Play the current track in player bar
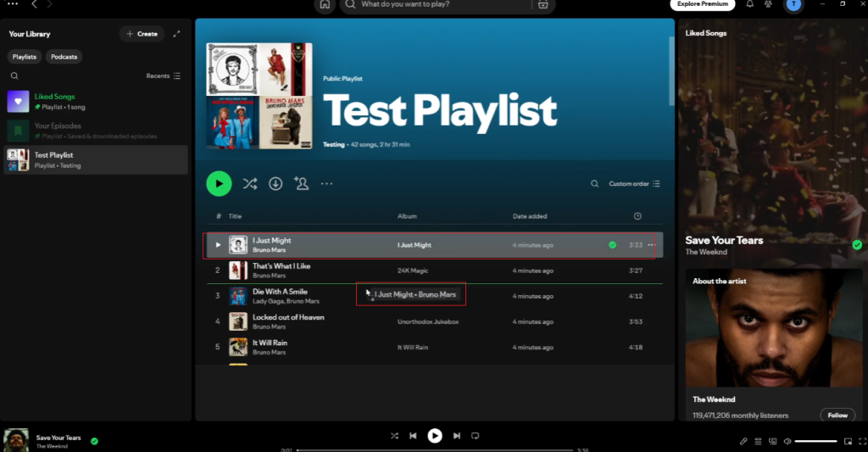The height and width of the screenshot is (452, 868). tap(435, 436)
